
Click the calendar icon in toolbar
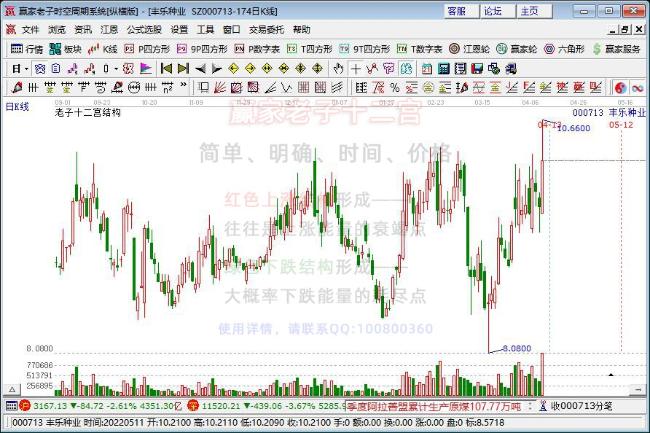(x=427, y=68)
